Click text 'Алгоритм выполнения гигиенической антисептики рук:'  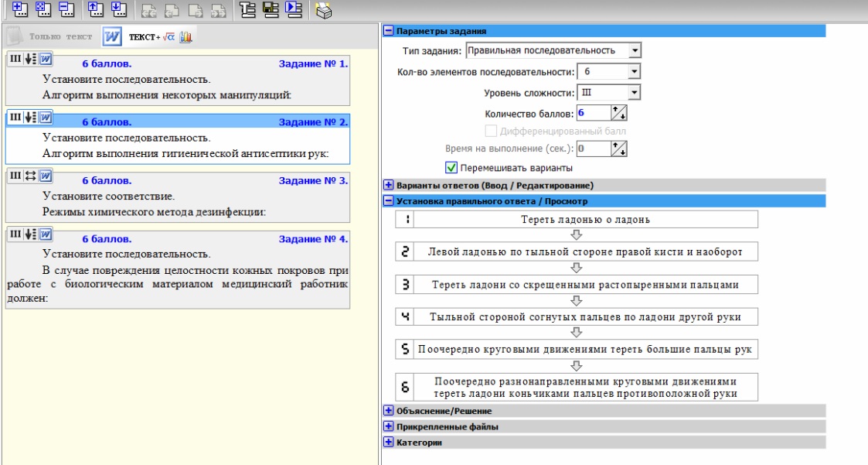[186, 153]
